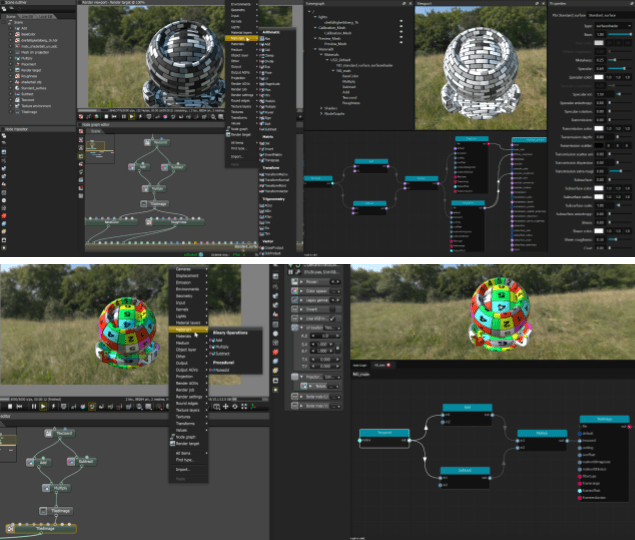The image size is (635, 540).
Task: Toggle the Invert checkbox in node inspector
Action: click(x=332, y=309)
